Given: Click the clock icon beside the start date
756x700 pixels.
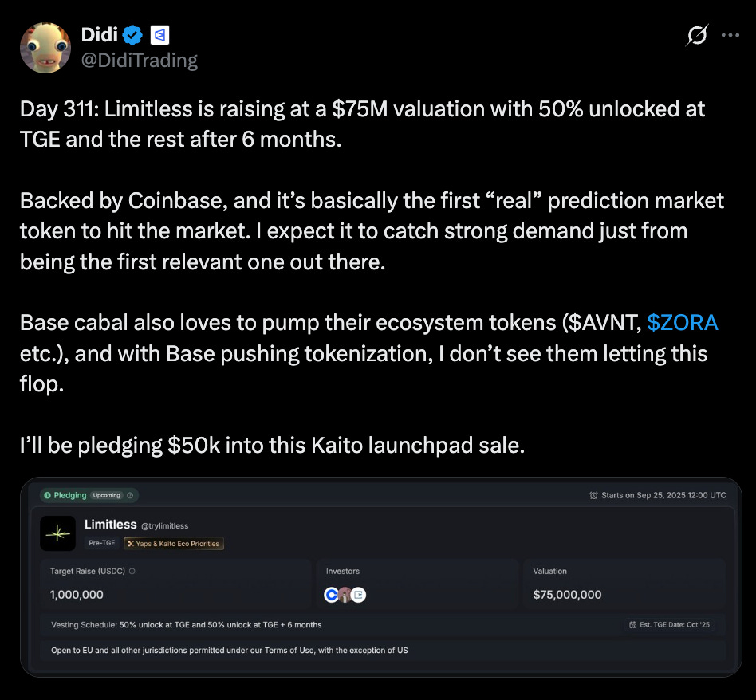Looking at the screenshot, I should click(x=593, y=495).
